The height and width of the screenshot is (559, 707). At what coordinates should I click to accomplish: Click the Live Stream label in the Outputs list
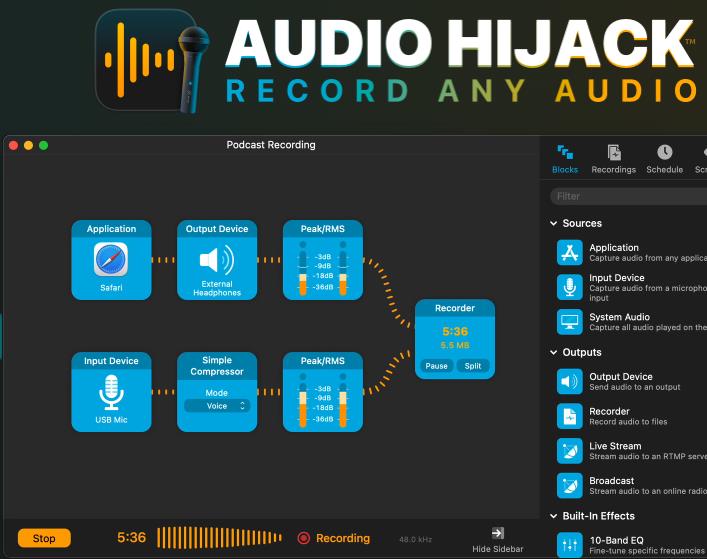[615, 446]
